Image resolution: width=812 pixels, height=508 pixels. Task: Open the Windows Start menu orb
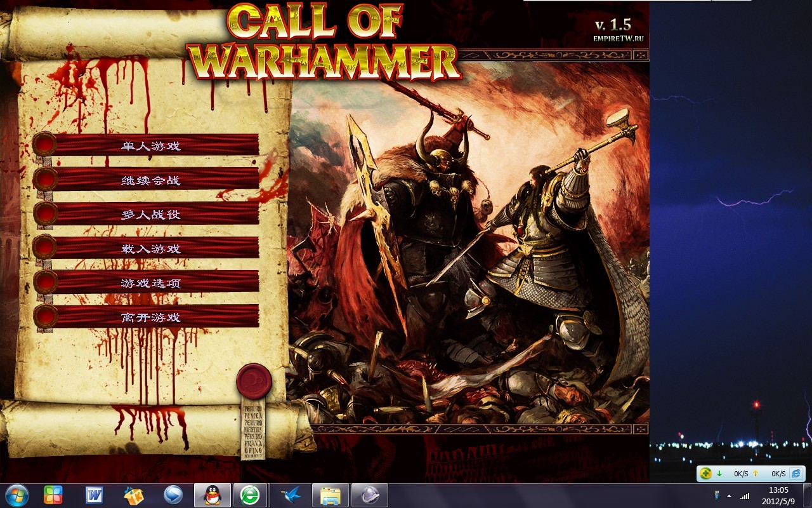16,495
